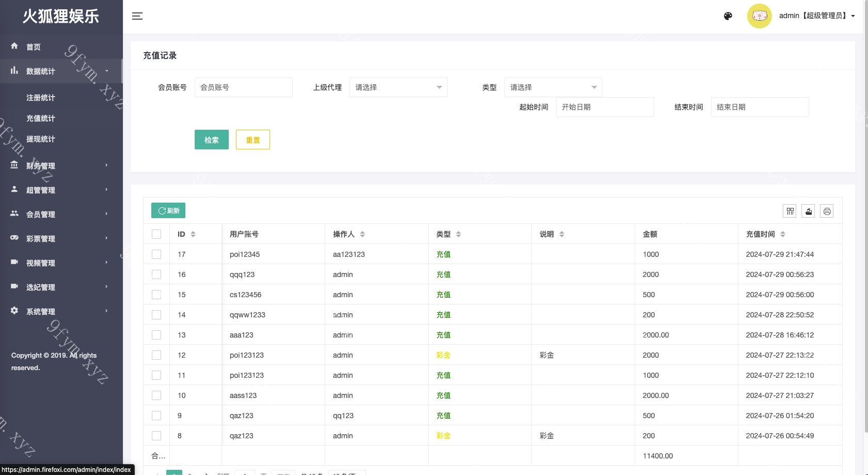Focus the 会员账号 input field
868x475 pixels.
[x=244, y=87]
